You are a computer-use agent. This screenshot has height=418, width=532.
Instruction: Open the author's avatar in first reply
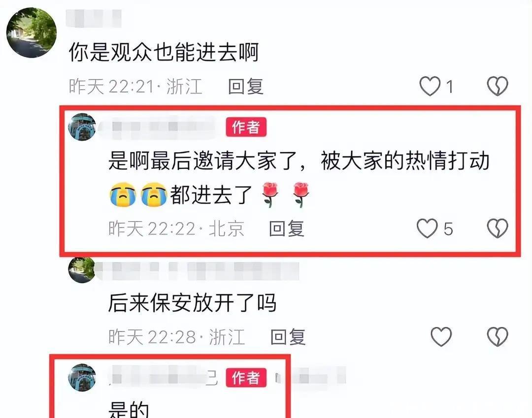tap(82, 127)
